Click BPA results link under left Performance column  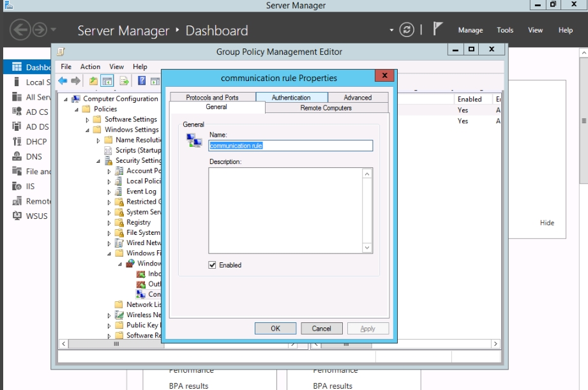pyautogui.click(x=188, y=386)
